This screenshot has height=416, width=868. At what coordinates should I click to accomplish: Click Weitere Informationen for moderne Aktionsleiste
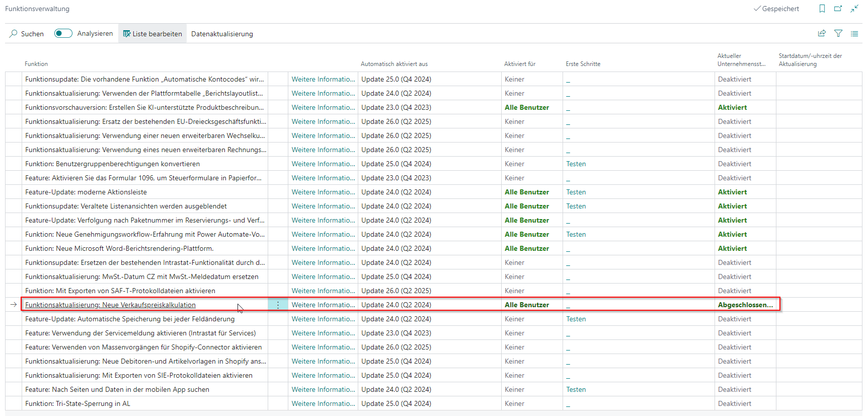[x=323, y=192]
